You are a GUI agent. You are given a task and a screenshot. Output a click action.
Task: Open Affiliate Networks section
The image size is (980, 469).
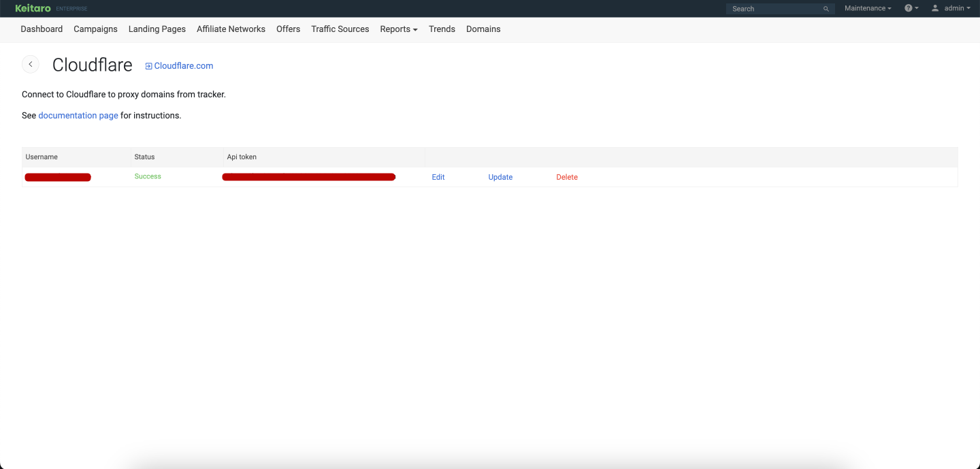[231, 29]
